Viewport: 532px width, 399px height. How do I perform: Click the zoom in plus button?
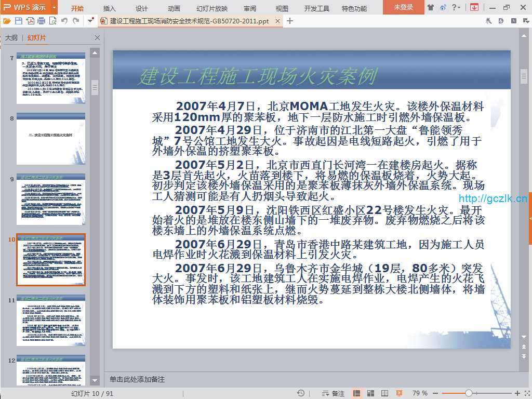pyautogui.click(x=517, y=393)
